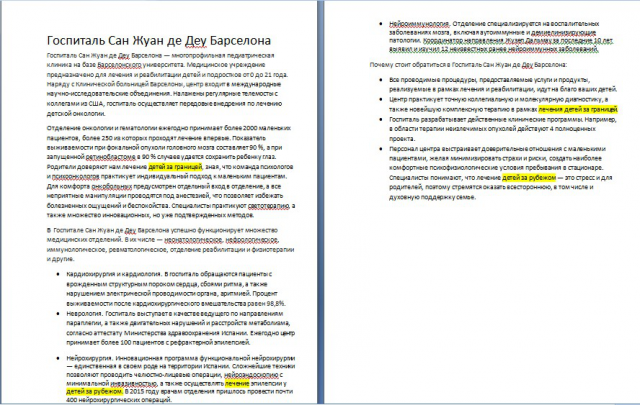This screenshot has width=640, height=405.
Task: Click "до 21 года" in the first paragraph
Action: (271, 75)
